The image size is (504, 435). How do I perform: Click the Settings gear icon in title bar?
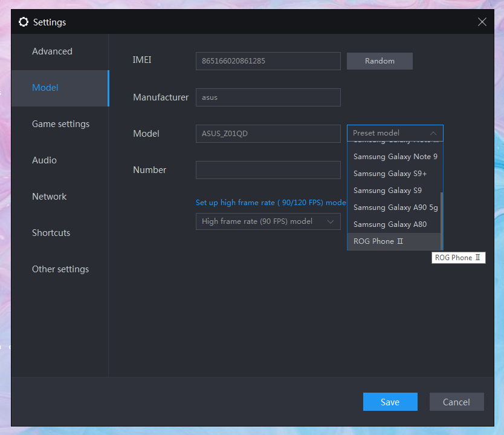[24, 22]
